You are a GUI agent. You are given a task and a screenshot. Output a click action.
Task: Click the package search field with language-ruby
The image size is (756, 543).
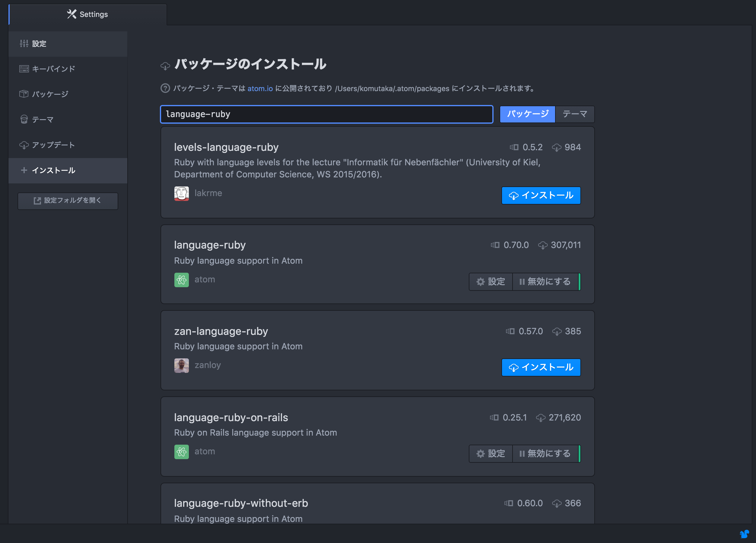tap(326, 114)
